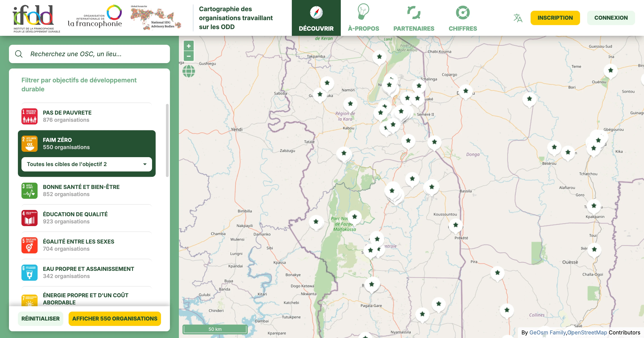Switch to the DÉCOUVRIR tab
Viewport: 644px width, 338px height.
[x=316, y=28]
